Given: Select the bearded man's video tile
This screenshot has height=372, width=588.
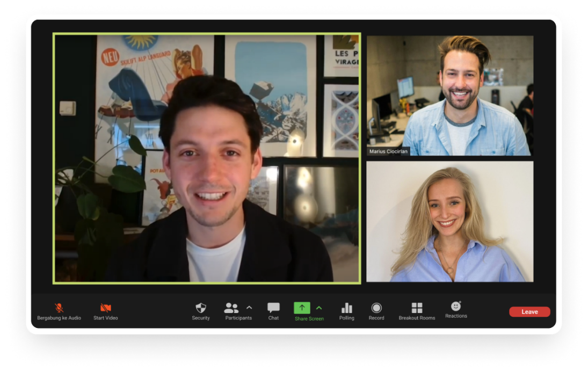Looking at the screenshot, I should [x=450, y=96].
